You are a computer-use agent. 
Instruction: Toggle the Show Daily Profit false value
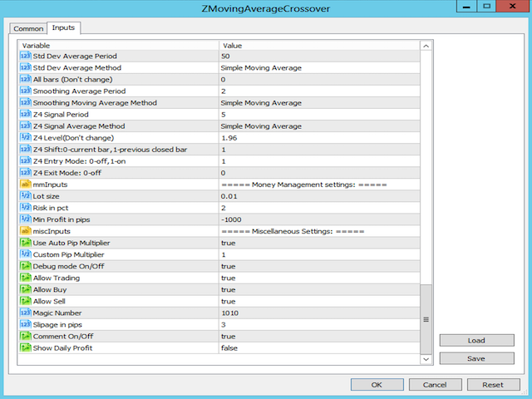319,348
